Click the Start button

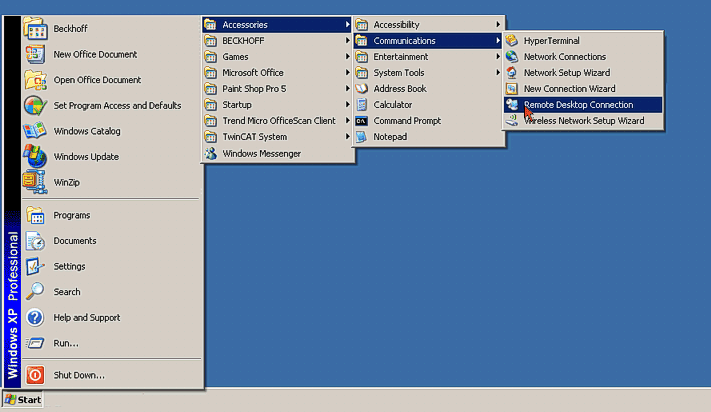(23, 400)
